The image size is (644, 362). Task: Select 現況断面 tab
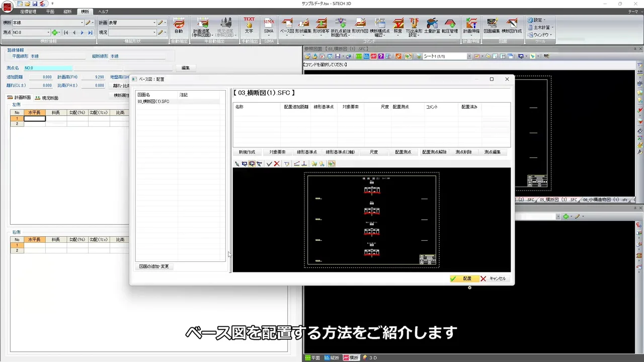point(46,98)
